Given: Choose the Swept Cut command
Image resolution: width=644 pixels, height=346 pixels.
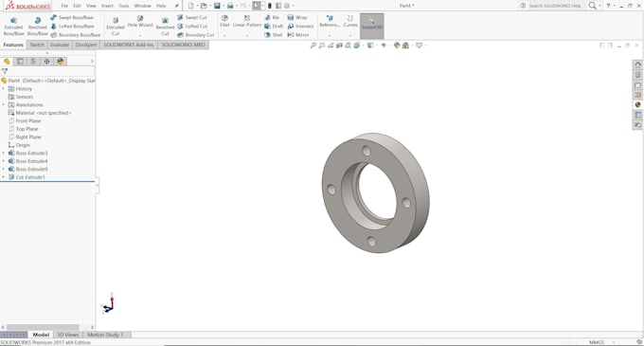Looking at the screenshot, I should [x=192, y=17].
